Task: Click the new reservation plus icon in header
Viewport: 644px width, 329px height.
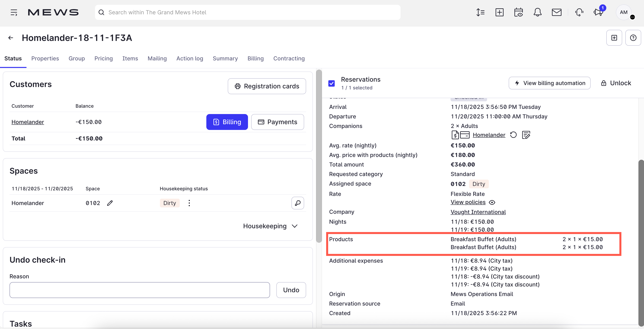Action: 500,12
